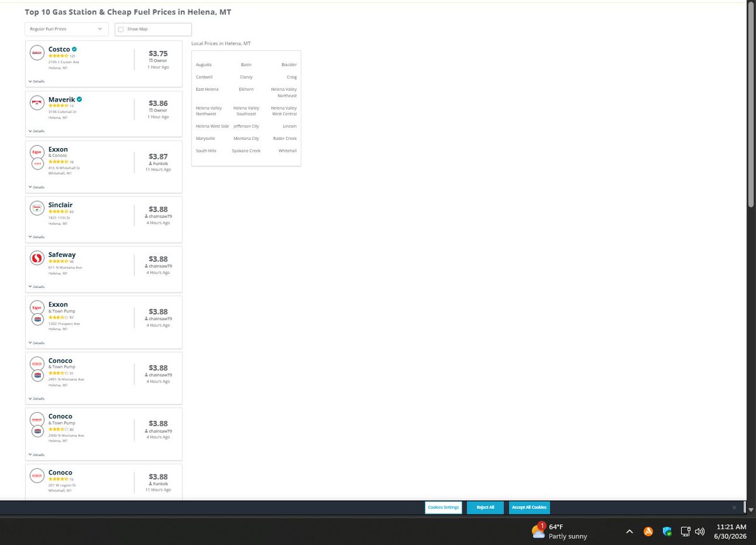Viewport: 756px width, 545px height.
Task: Click Maverik $3.86 price
Action: [x=158, y=103]
